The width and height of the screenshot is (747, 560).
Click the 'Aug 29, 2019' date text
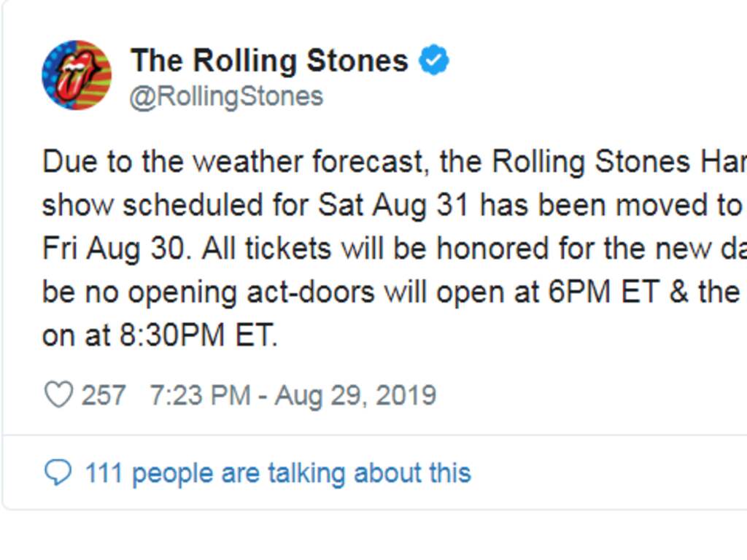(x=355, y=396)
